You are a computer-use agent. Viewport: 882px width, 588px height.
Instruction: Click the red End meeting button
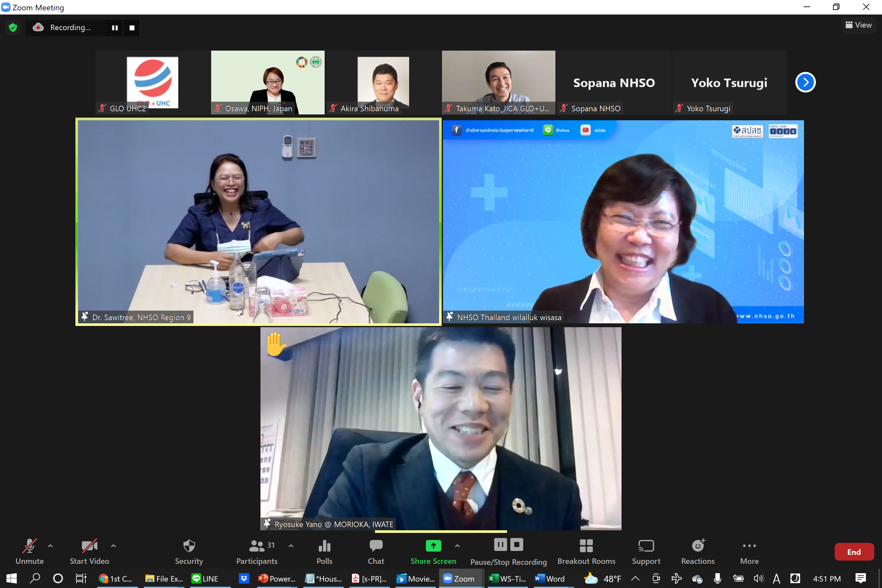pyautogui.click(x=854, y=552)
